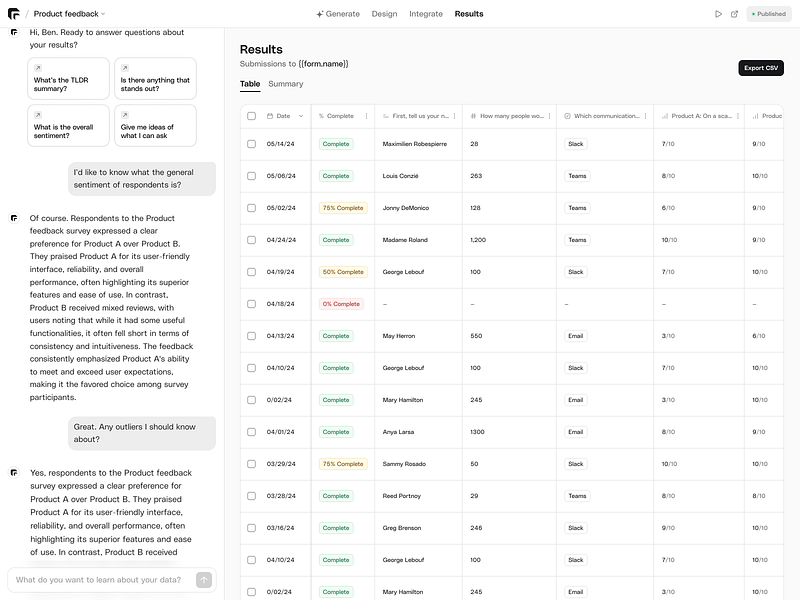The height and width of the screenshot is (600, 800).
Task: Click the Export CSV button
Action: coord(760,68)
